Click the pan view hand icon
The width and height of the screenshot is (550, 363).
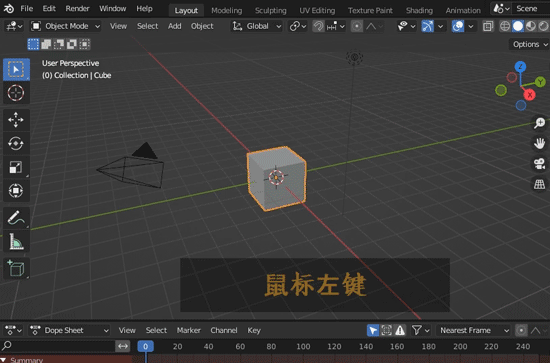(x=539, y=143)
